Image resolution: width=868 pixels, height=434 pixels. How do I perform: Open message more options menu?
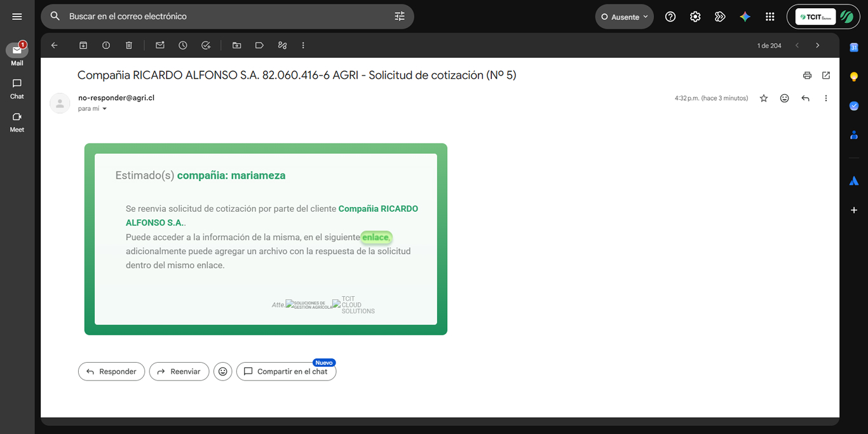pos(826,98)
